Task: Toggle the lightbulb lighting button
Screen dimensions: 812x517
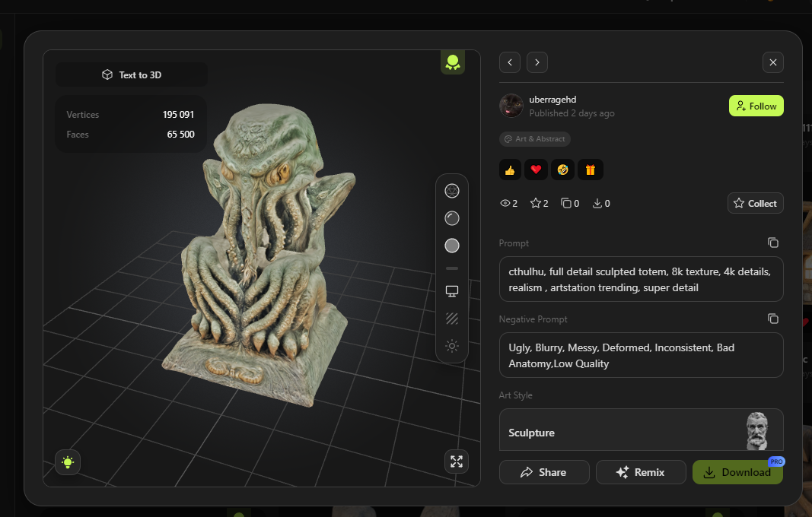Action: (68, 461)
